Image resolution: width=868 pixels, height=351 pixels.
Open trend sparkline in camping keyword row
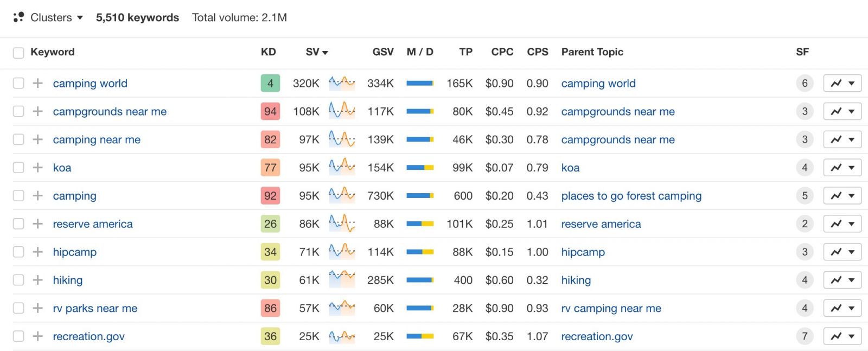click(342, 195)
